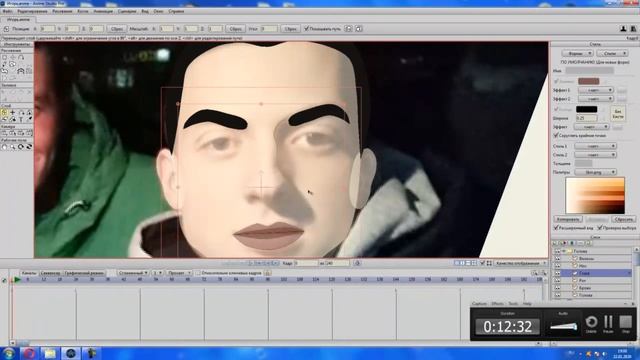This screenshot has width=640, height=360.
Task: Click the icon after relative keyframes checkbox
Action: 268,273
